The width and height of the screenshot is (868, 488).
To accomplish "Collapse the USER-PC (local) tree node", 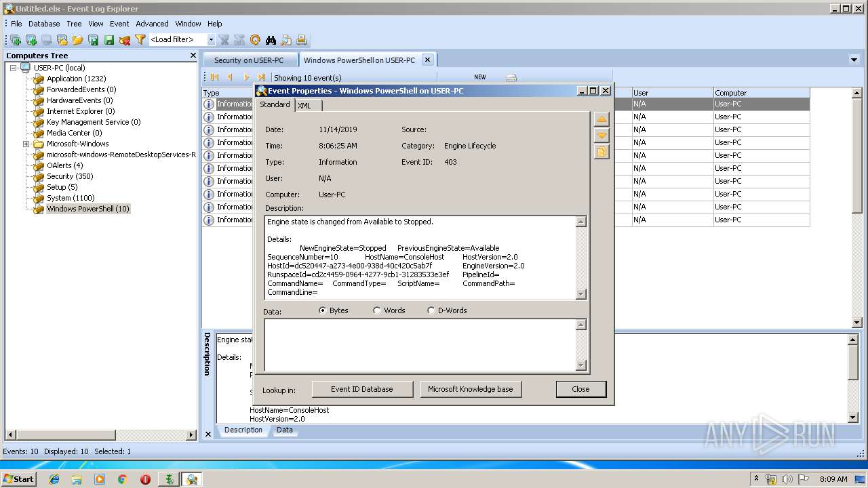I will [13, 68].
